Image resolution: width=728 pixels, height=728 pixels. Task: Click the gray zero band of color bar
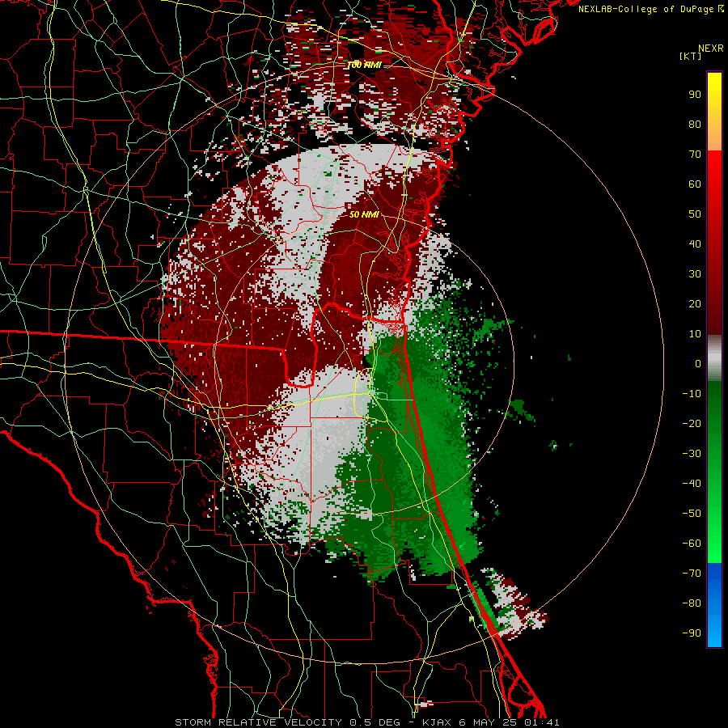714,358
